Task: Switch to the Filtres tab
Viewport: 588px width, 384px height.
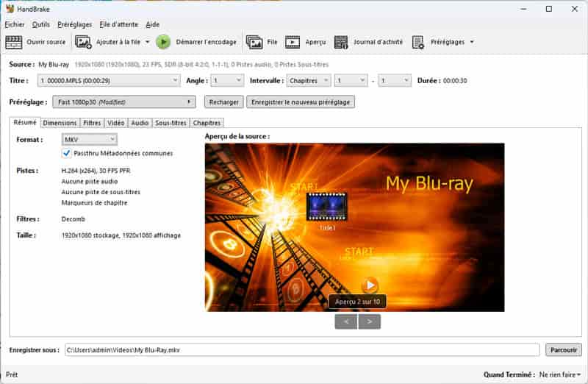Action: (x=92, y=123)
